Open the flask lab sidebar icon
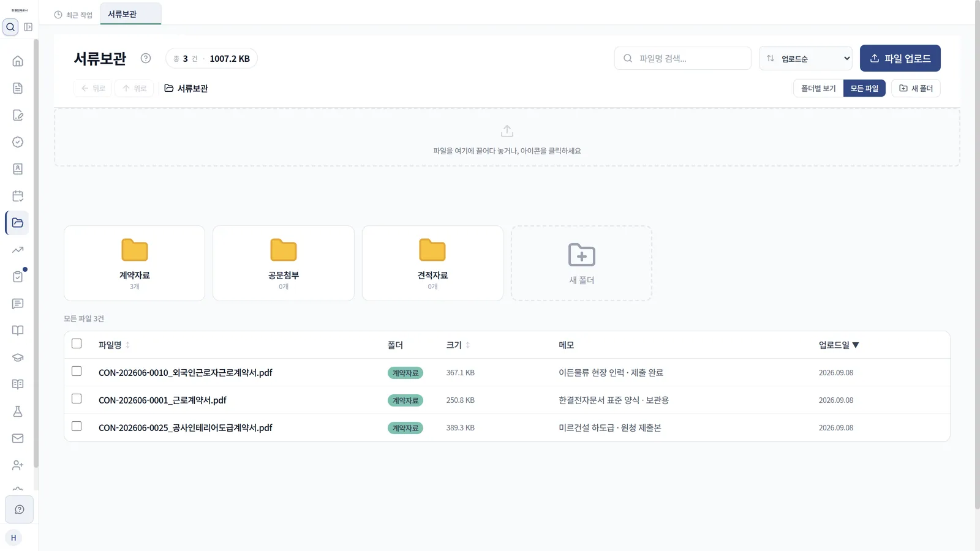This screenshot has height=551, width=980. coord(18,411)
